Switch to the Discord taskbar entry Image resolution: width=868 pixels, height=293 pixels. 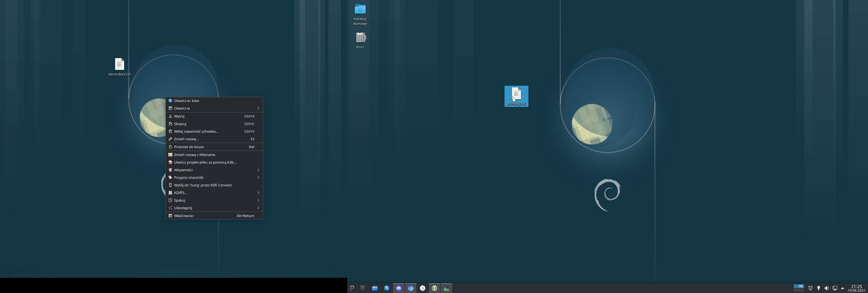(399, 288)
